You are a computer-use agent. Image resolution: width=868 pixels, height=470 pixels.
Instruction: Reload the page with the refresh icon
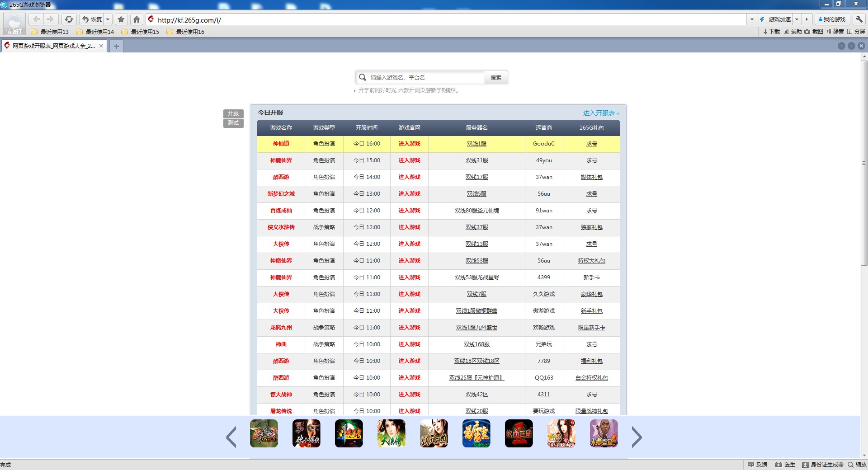click(69, 19)
